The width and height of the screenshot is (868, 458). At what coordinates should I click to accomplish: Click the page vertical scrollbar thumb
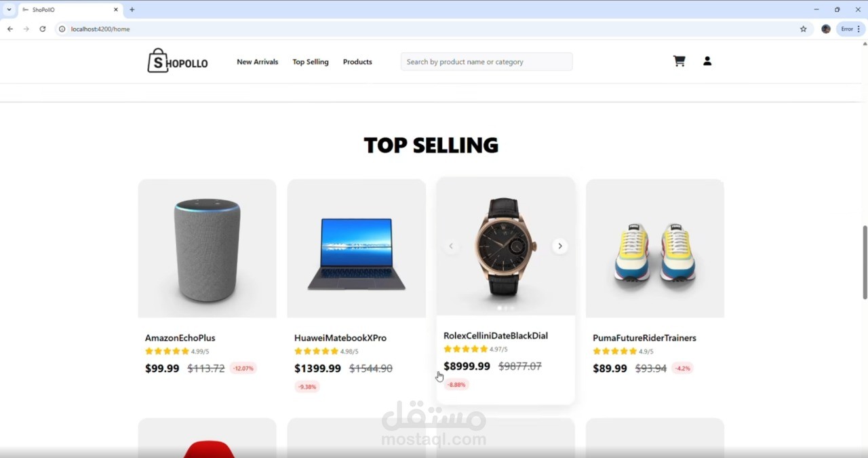pyautogui.click(x=865, y=262)
